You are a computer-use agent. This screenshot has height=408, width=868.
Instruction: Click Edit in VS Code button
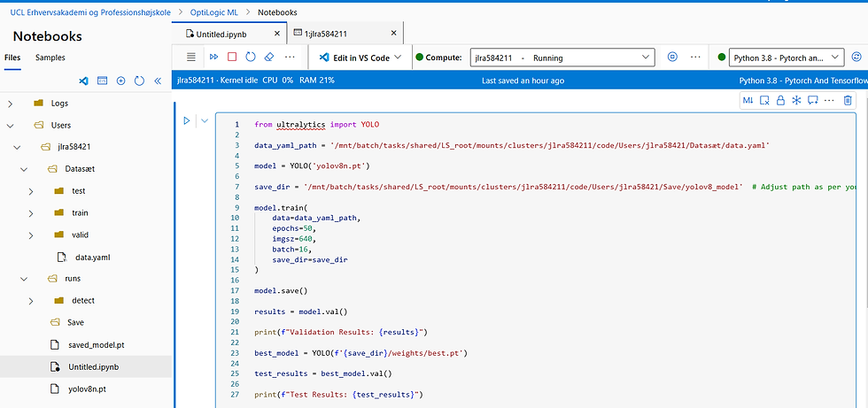pos(354,58)
